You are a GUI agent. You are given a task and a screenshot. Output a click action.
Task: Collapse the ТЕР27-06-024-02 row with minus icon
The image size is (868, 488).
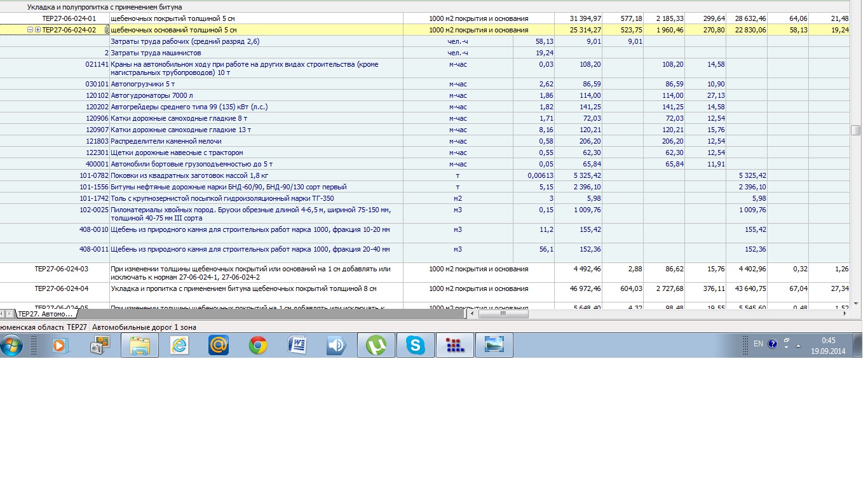(31, 30)
